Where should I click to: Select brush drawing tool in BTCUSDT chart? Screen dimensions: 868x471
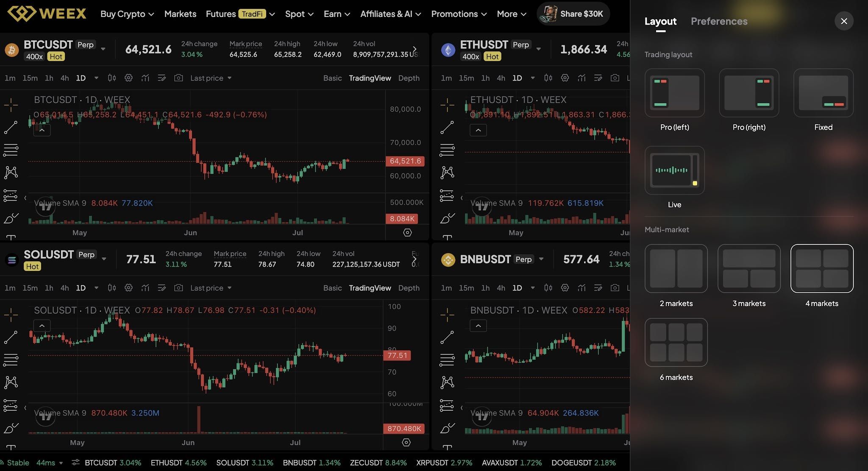coord(11,218)
